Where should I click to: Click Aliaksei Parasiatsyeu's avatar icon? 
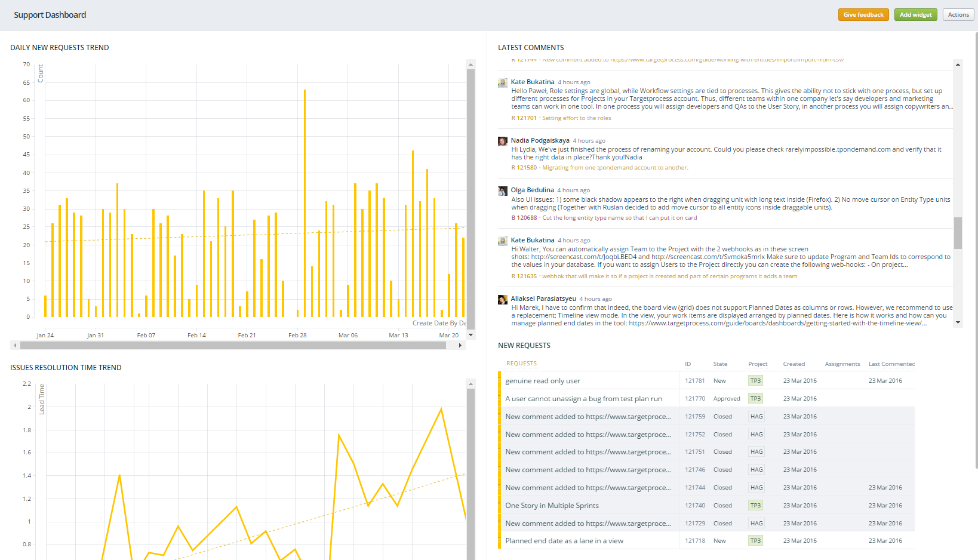click(x=503, y=299)
